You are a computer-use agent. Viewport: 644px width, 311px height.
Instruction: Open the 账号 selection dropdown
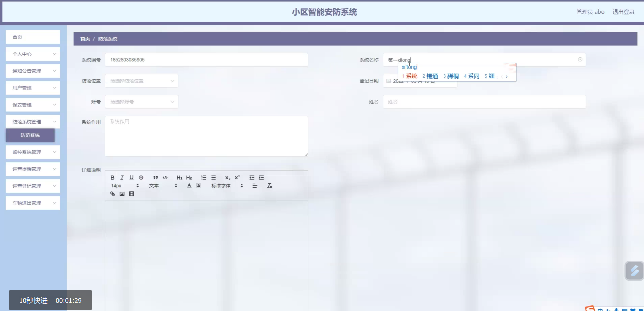(142, 102)
